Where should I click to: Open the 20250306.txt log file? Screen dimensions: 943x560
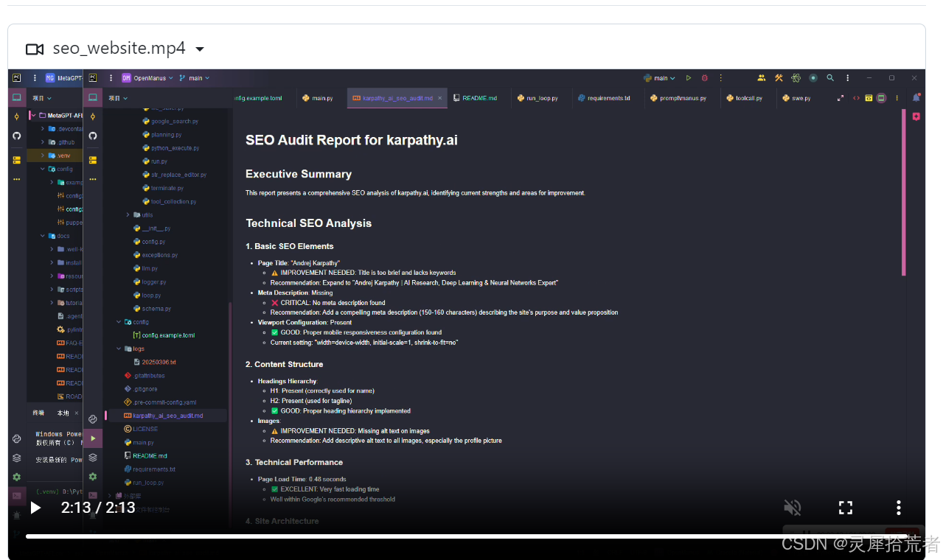(155, 363)
